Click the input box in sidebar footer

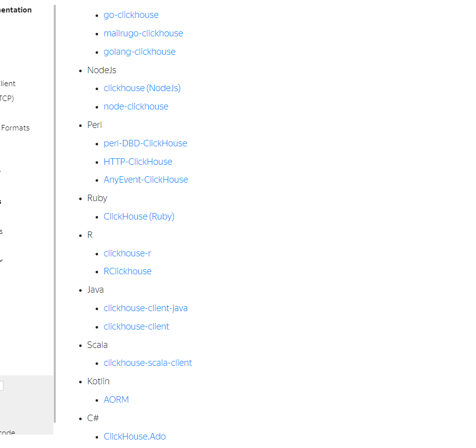[1, 386]
